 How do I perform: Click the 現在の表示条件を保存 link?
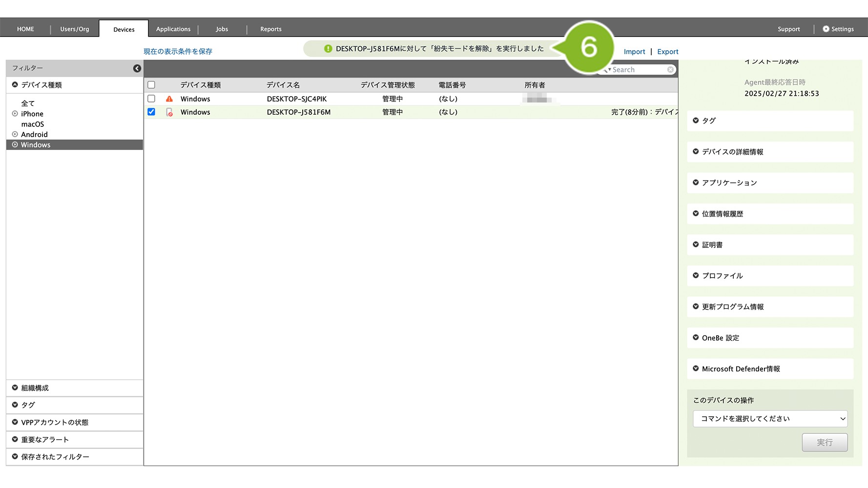[x=178, y=51]
